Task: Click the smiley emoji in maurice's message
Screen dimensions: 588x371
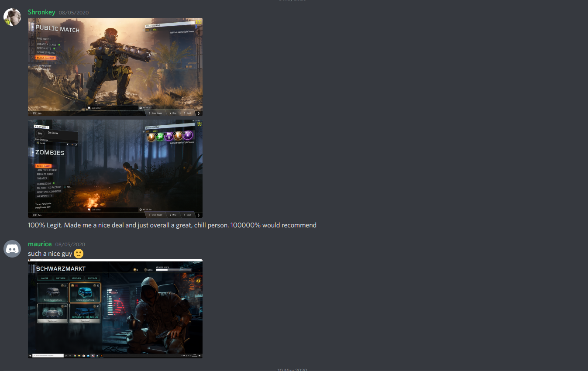Action: (x=79, y=254)
